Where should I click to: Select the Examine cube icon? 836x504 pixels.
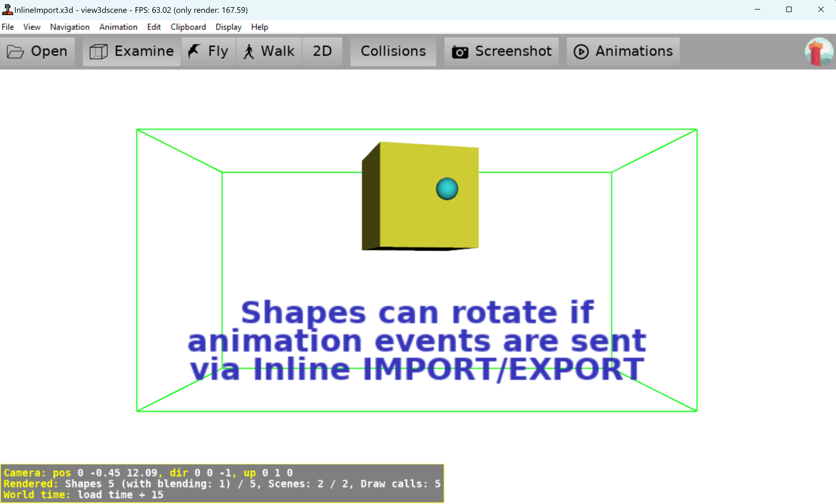pos(99,51)
